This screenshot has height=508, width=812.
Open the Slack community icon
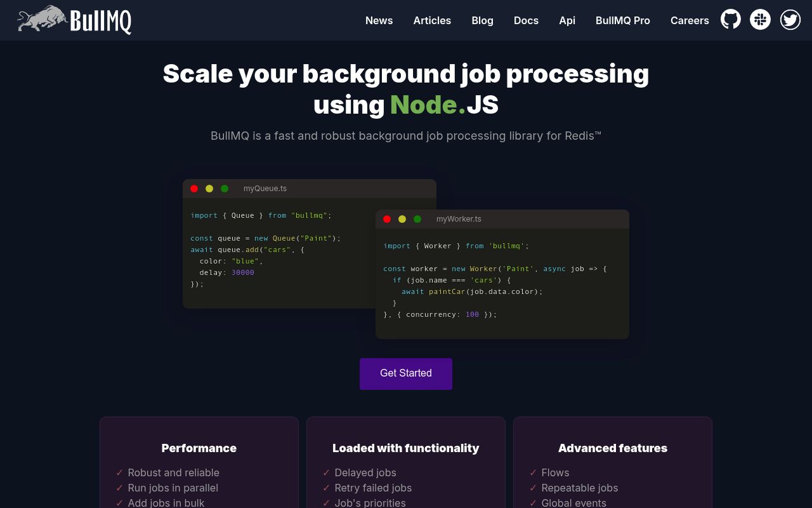point(760,20)
